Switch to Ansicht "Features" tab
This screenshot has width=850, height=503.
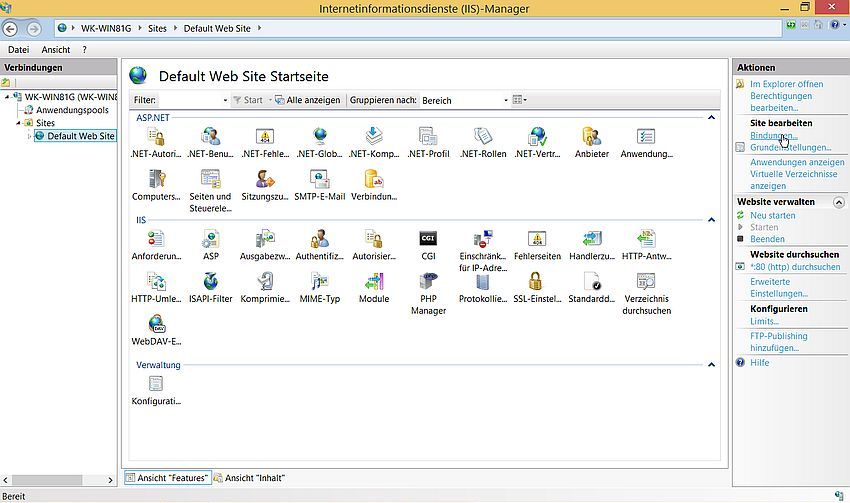coord(168,478)
